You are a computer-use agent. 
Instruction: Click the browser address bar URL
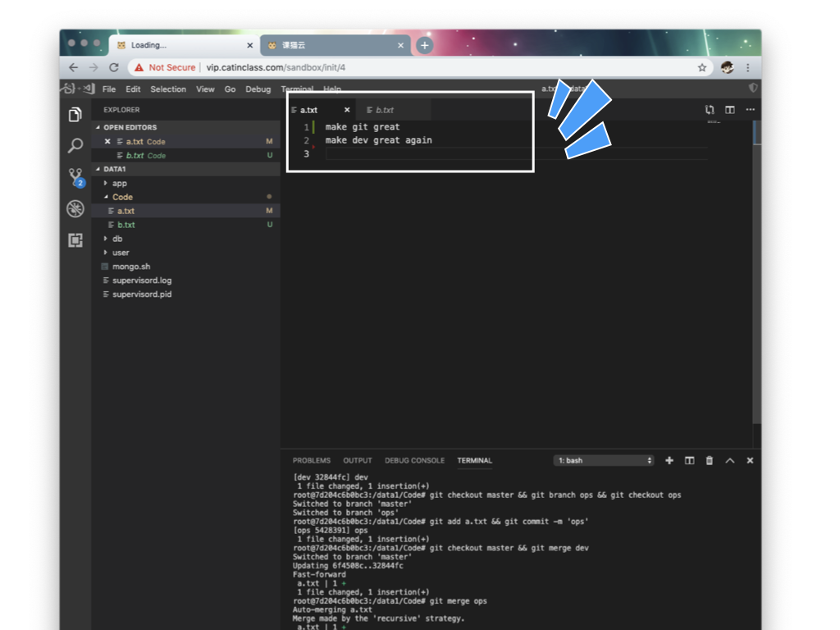276,67
